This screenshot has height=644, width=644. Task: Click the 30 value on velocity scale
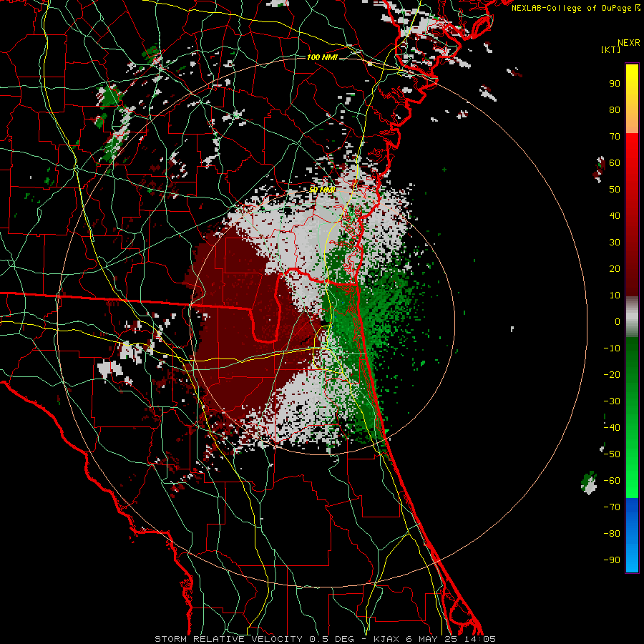(615, 243)
